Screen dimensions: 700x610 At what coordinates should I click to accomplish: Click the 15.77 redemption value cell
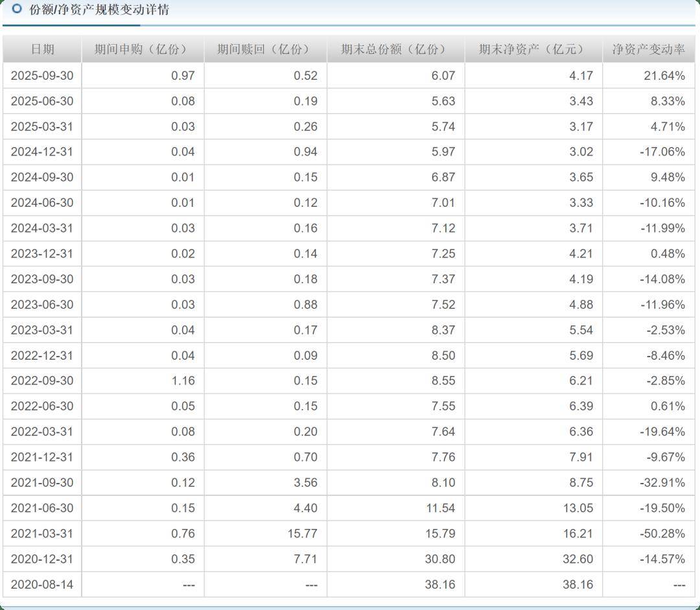tap(303, 534)
